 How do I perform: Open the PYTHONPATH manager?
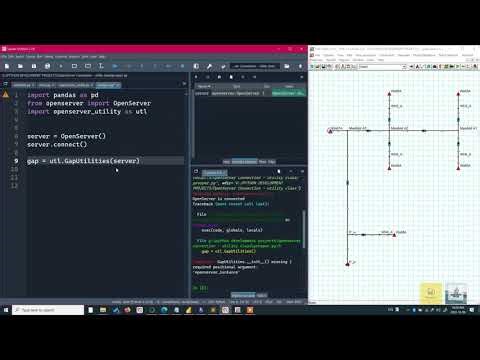tap(223, 66)
